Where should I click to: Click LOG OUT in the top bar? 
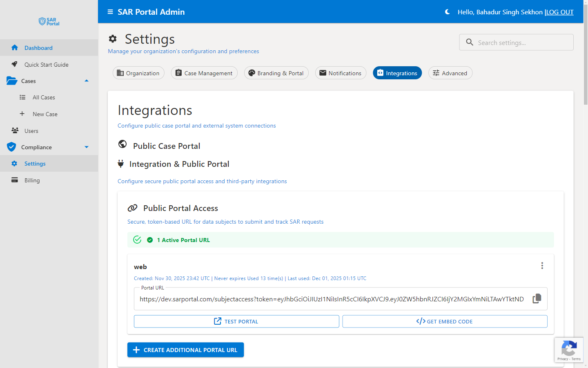click(x=559, y=12)
